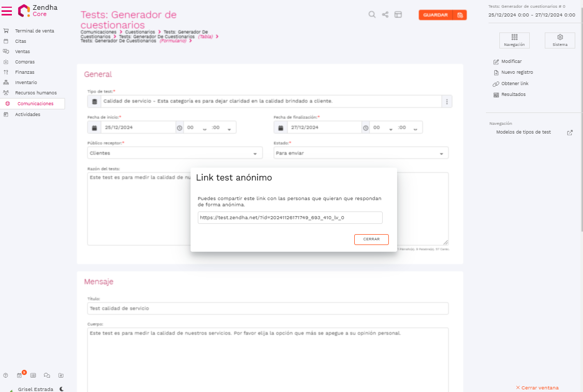Click the Obtener link option
The image size is (583, 392).
[514, 84]
